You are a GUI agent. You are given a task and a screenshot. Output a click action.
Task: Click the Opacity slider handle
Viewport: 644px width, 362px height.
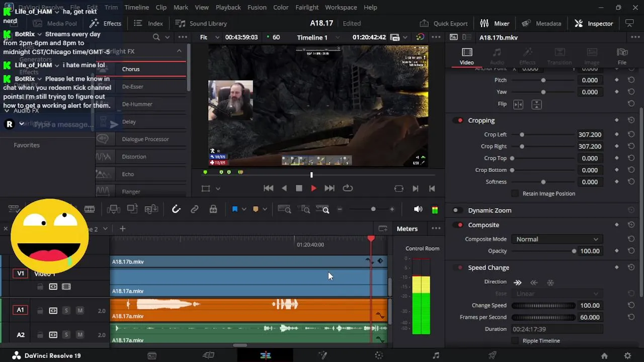tap(574, 251)
